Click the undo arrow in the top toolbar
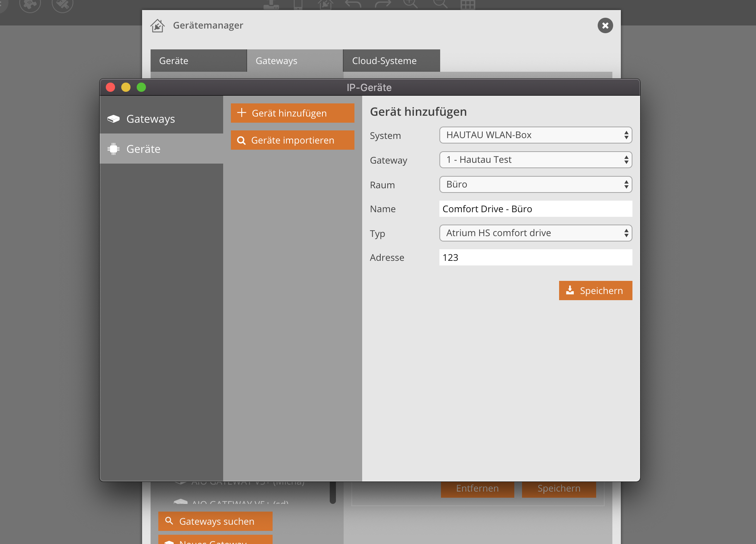 (x=353, y=4)
